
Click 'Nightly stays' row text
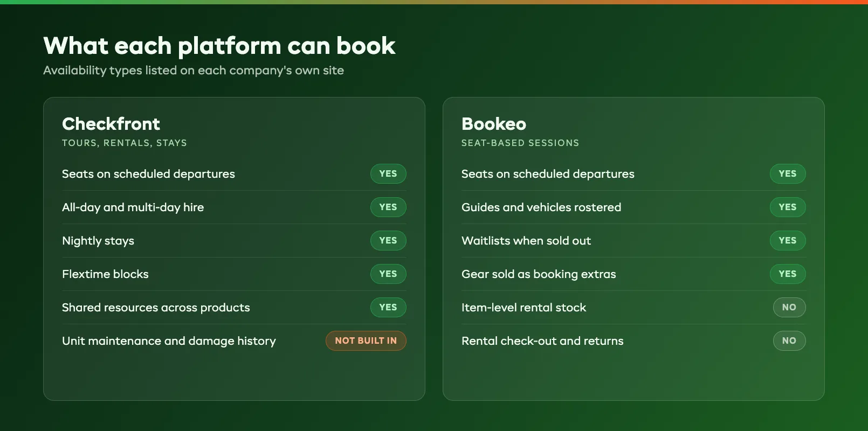(98, 241)
